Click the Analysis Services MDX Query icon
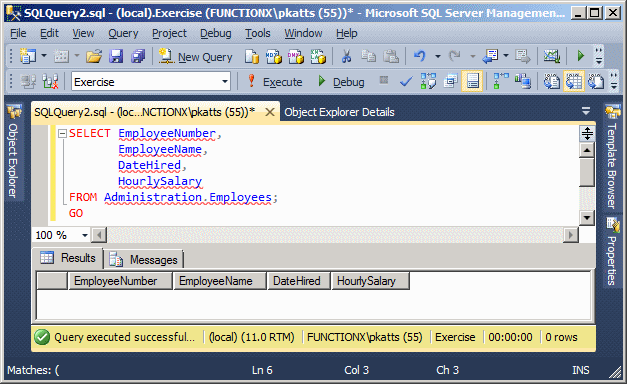This screenshot has width=627, height=384. [274, 57]
